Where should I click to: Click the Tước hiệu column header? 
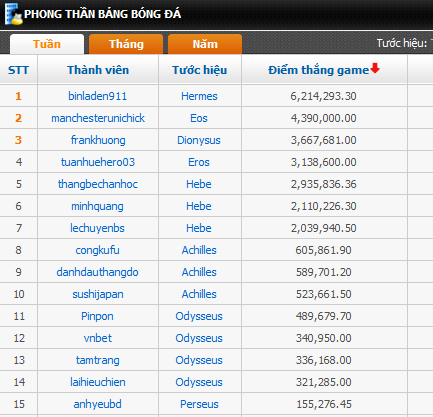200,70
